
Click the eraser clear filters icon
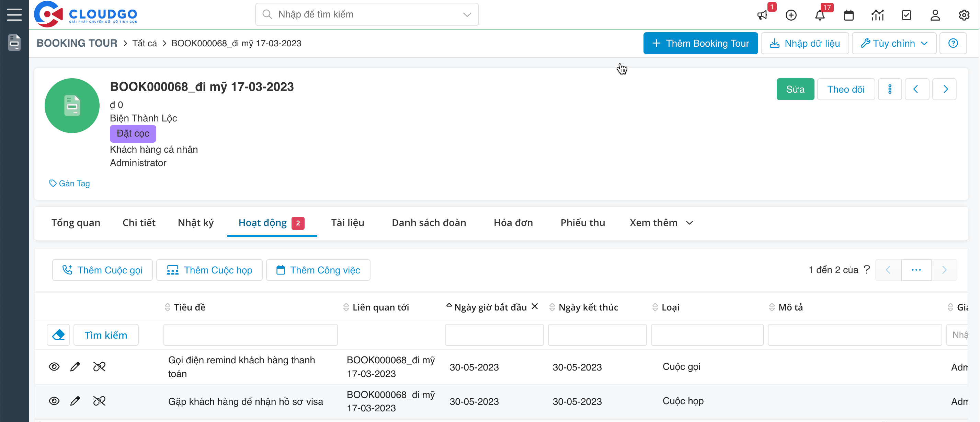58,335
